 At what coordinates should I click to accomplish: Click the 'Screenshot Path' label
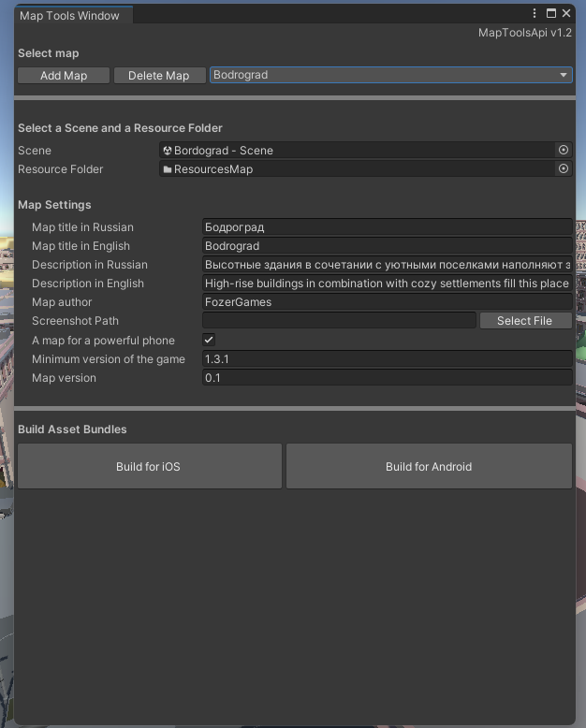[75, 320]
